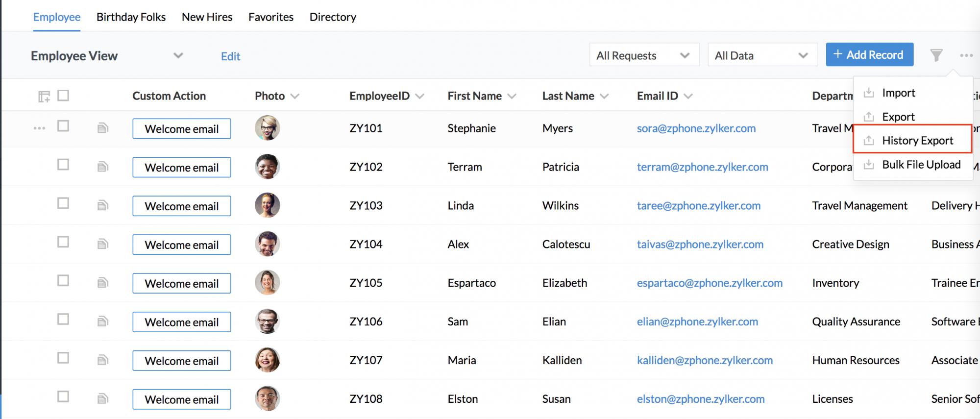Check the box for ZY103 row
This screenshot has width=980, height=419.
[x=63, y=203]
